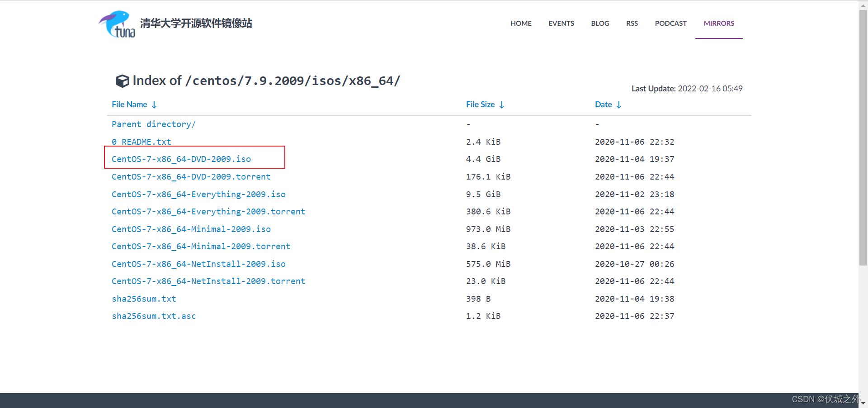Click the 575.0 MiB file size value
Screen dimensions: 868x408
[x=488, y=264]
